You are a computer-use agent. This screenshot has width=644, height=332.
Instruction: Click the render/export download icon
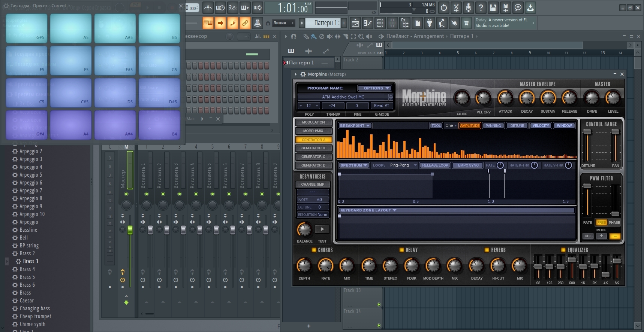coord(530,7)
